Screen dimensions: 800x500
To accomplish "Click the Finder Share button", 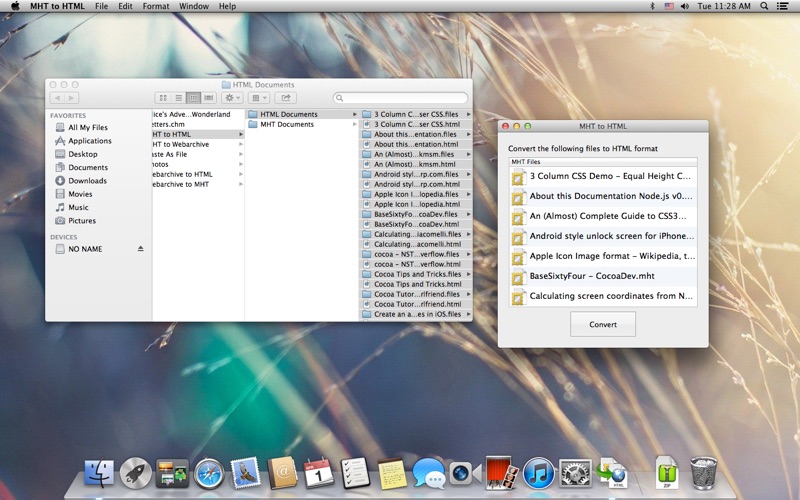I will [x=286, y=98].
